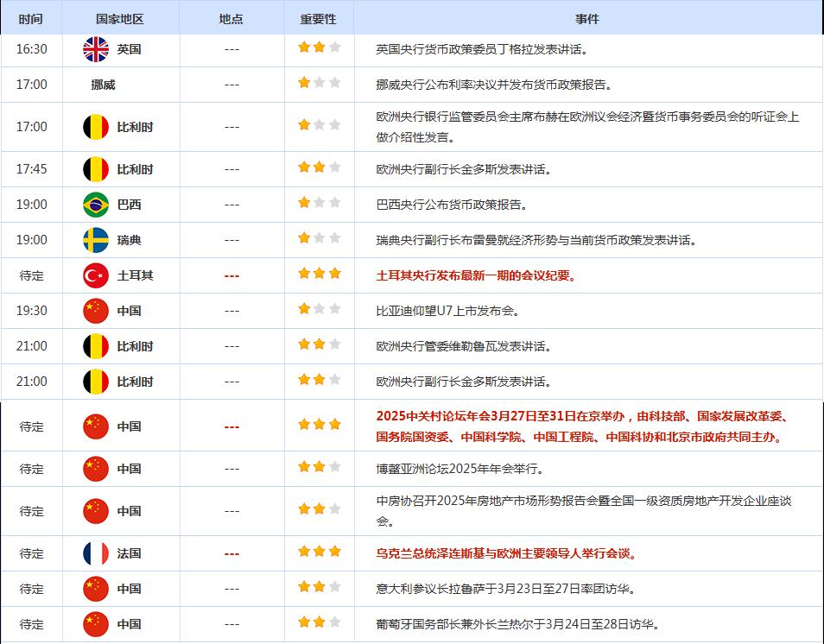This screenshot has height=644, width=824.
Task: Click the red --- location in 法国 row
Action: [231, 554]
